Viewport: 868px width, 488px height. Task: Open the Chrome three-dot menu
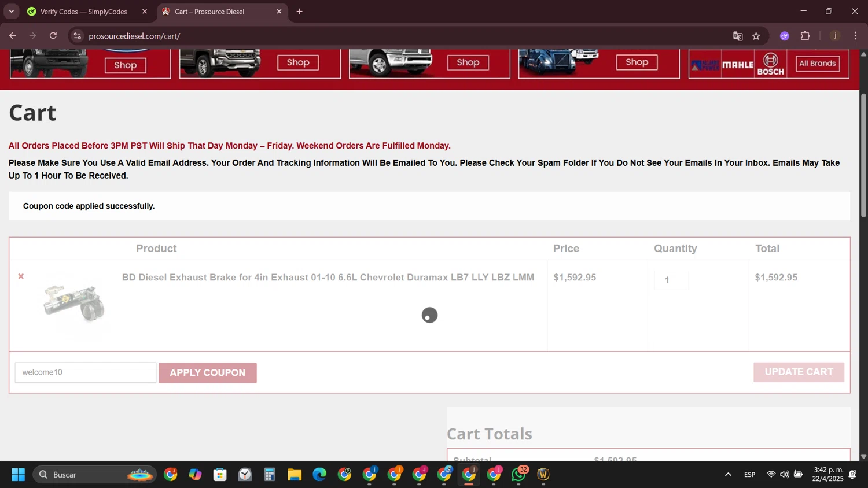click(855, 36)
